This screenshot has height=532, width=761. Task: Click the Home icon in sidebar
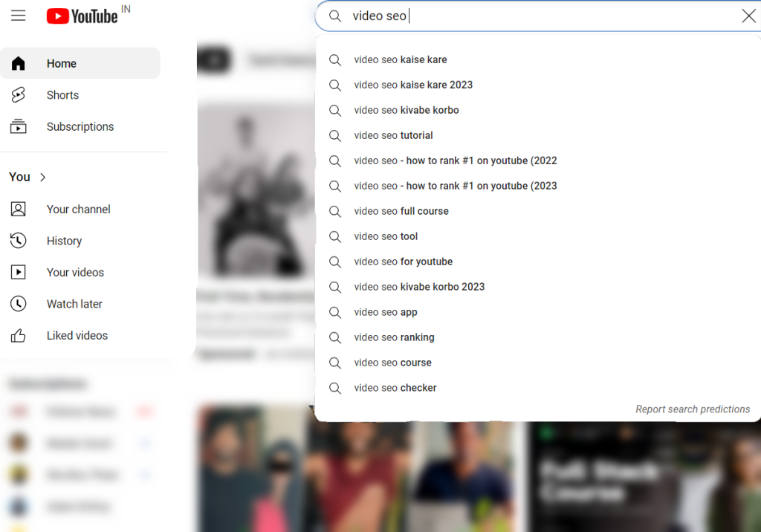pos(20,63)
